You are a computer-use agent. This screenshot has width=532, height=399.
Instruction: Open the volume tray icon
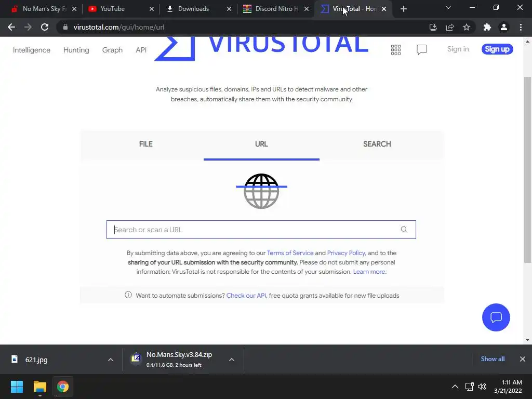(x=482, y=387)
